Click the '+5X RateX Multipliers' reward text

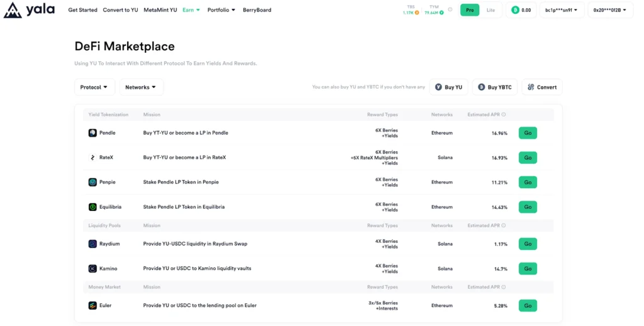tap(374, 158)
